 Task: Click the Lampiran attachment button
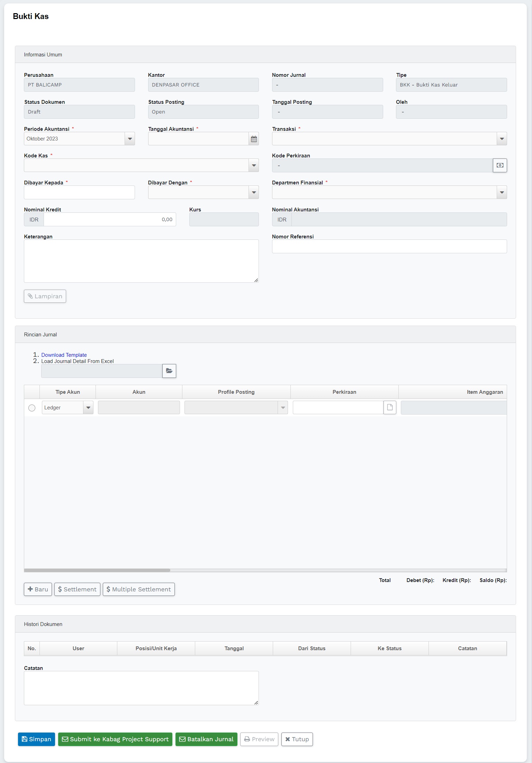coord(45,296)
